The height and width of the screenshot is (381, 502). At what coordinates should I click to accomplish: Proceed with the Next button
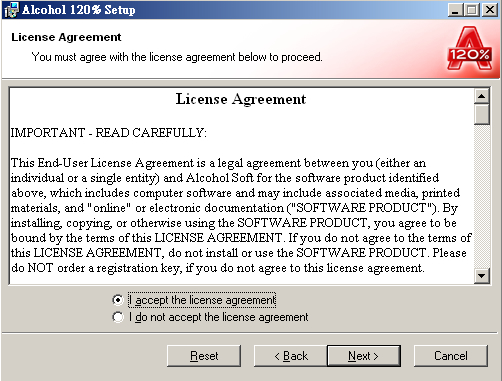point(364,356)
